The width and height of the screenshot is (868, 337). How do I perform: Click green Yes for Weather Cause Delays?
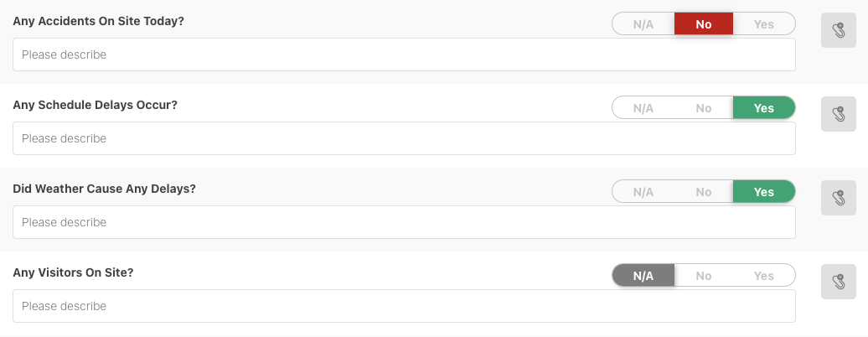point(764,192)
